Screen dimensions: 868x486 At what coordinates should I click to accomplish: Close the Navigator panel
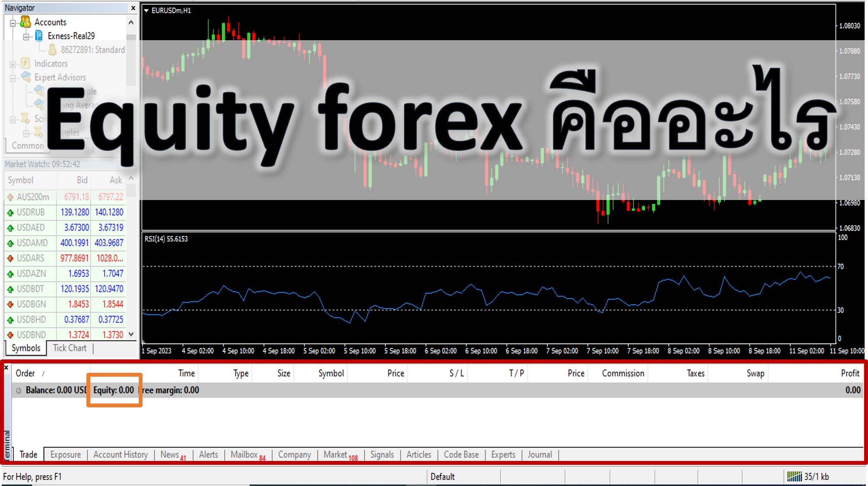pos(133,8)
